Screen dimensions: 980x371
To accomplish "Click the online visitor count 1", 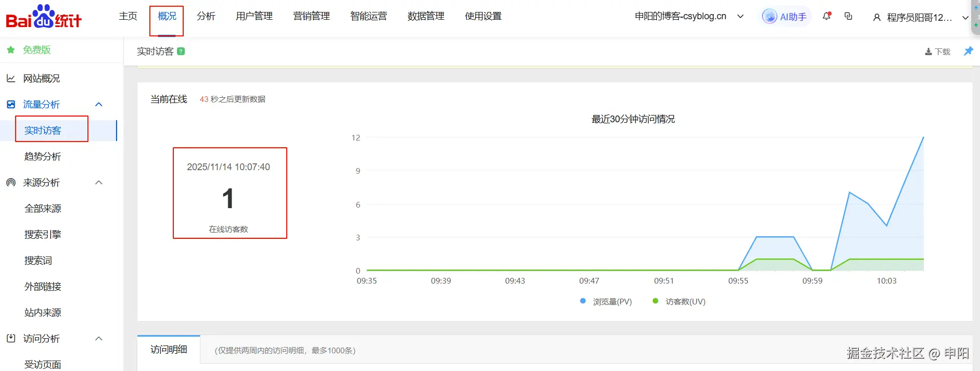I will [x=228, y=199].
